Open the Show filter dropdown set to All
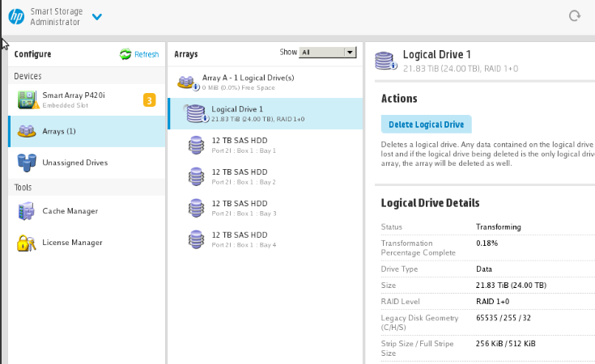The image size is (595, 364). click(x=328, y=53)
